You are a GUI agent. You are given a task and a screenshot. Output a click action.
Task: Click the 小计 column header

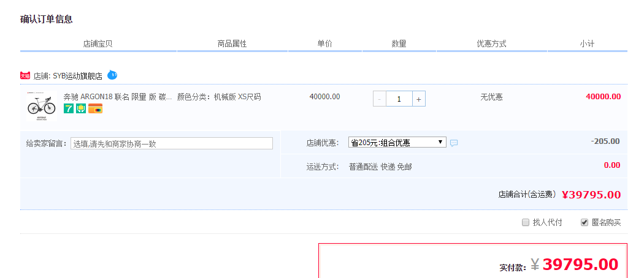click(x=587, y=44)
